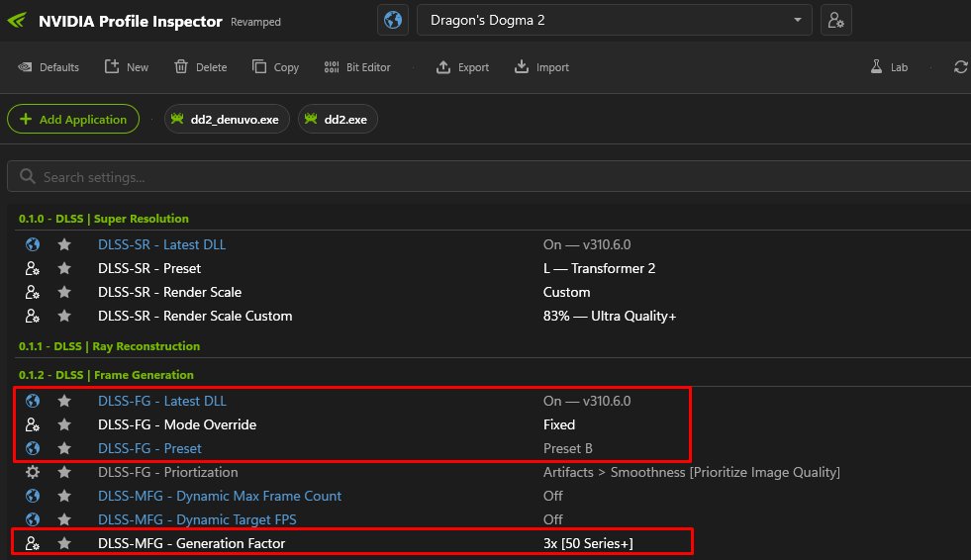
Task: Select the dd2_denuvo.exe application chip
Action: coord(227,119)
